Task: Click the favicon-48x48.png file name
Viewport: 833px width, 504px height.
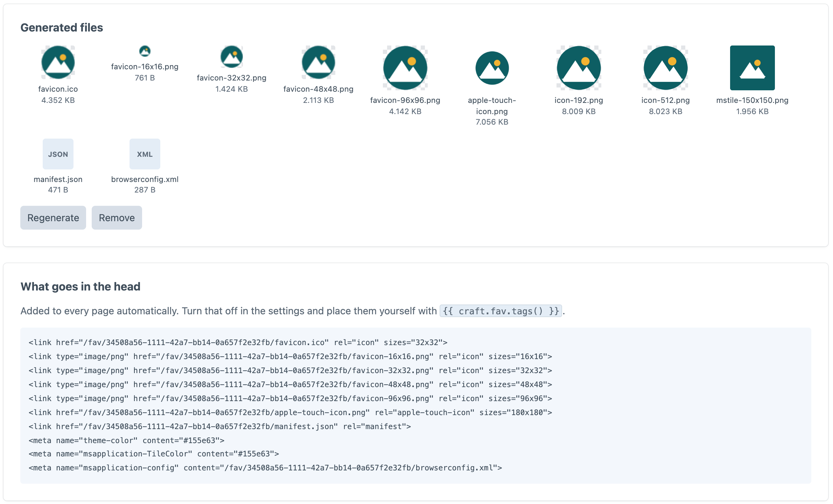Action: click(318, 89)
